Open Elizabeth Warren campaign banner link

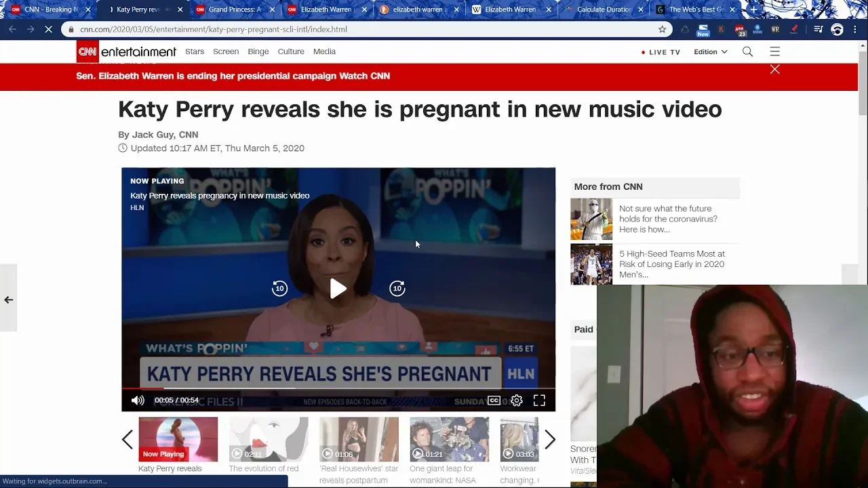[x=233, y=76]
